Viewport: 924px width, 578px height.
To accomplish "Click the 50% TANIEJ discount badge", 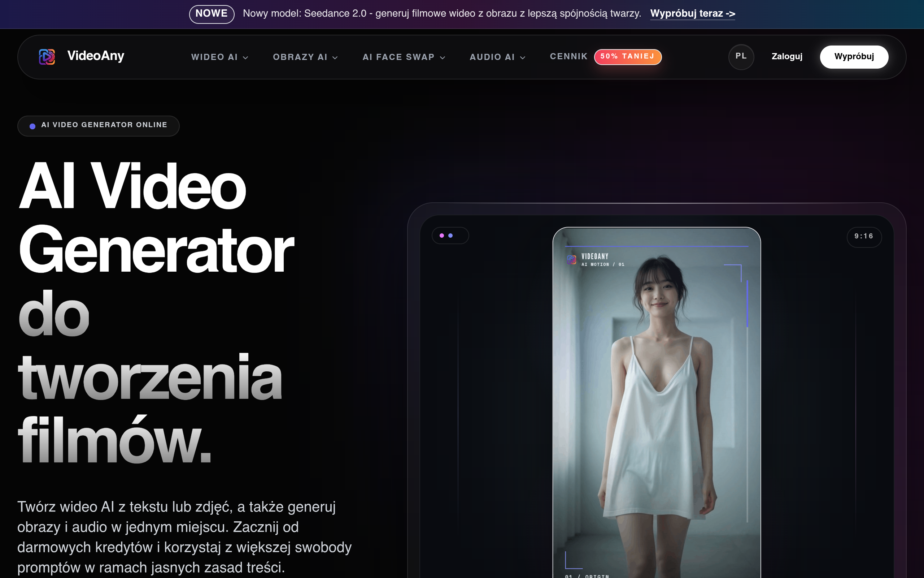I will pyautogui.click(x=627, y=57).
